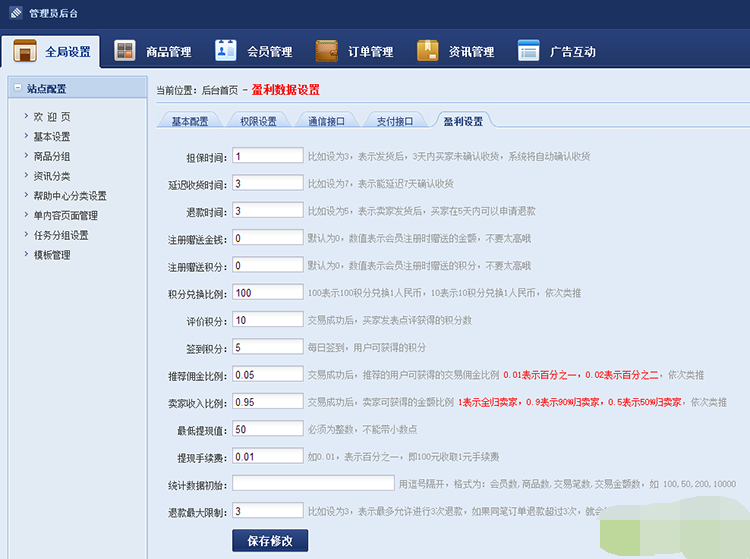Click the 广告互动 window icon
The width and height of the screenshot is (750, 559).
click(x=529, y=51)
